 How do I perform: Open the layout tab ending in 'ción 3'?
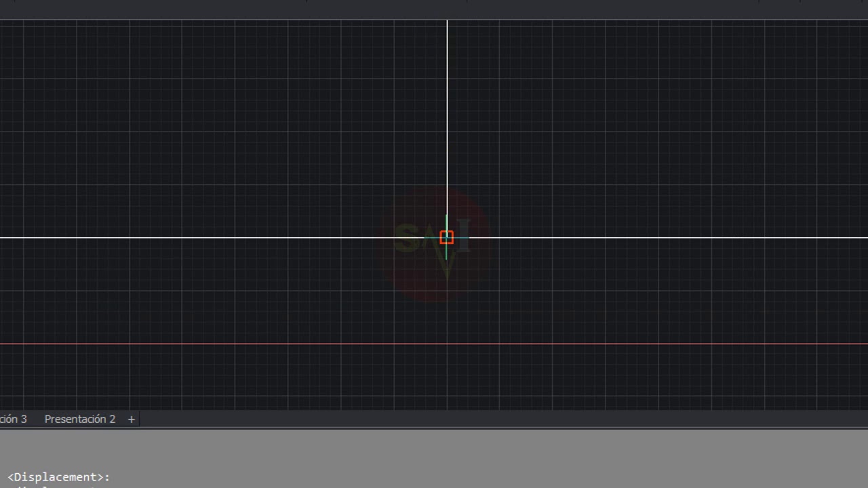tap(14, 419)
